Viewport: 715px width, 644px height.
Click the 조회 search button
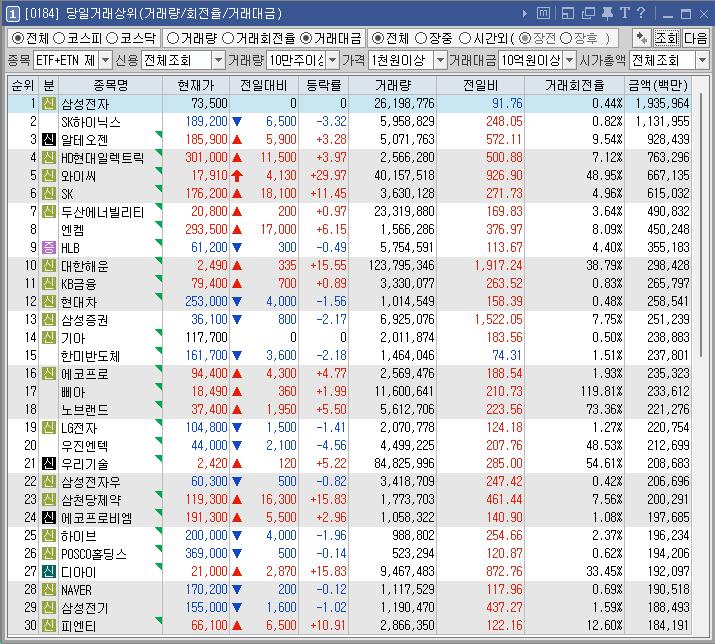667,38
